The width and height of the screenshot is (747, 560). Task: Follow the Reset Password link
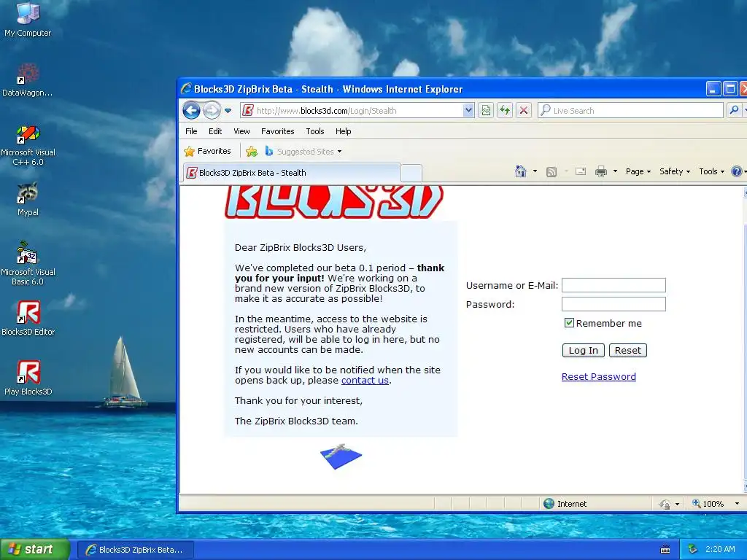599,377
